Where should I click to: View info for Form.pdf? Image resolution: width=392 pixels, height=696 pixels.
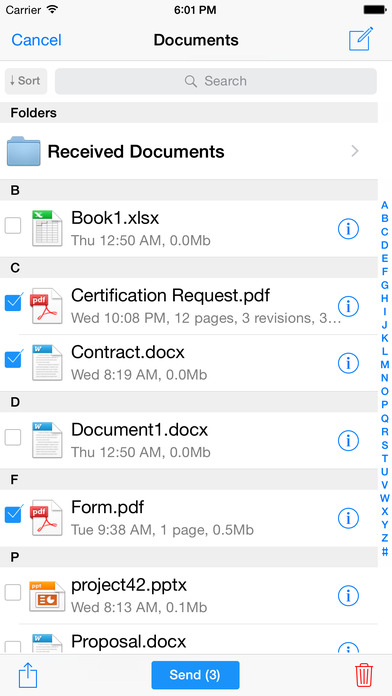point(348,518)
